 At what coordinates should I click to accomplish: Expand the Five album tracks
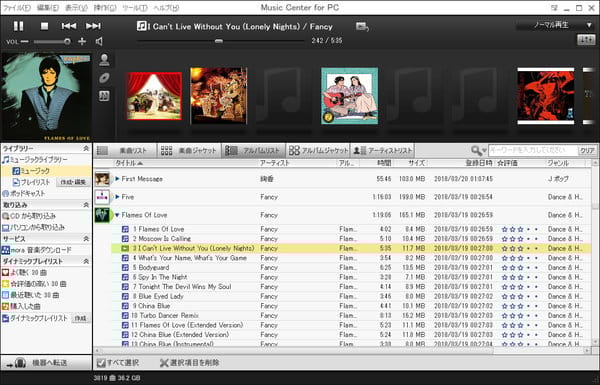[x=117, y=197]
